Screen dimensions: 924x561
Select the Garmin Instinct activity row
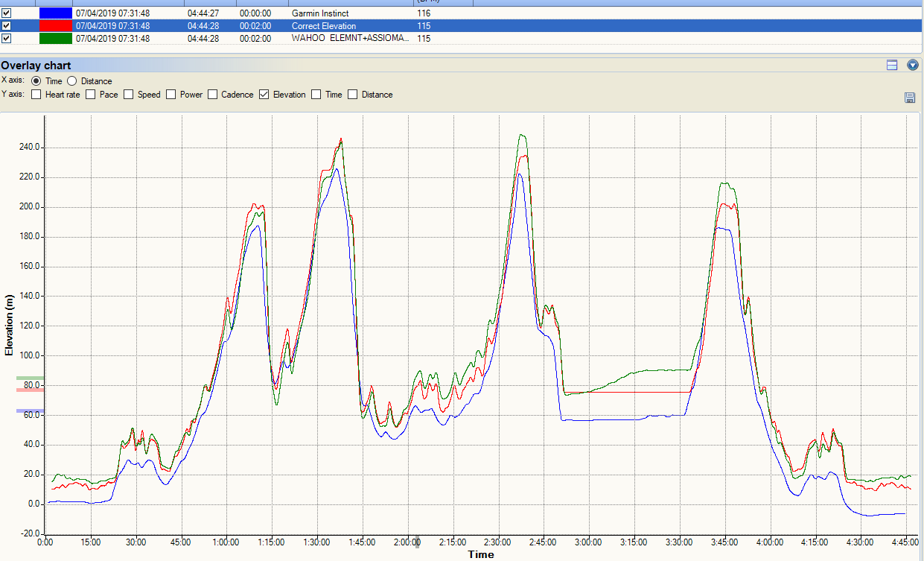click(320, 13)
